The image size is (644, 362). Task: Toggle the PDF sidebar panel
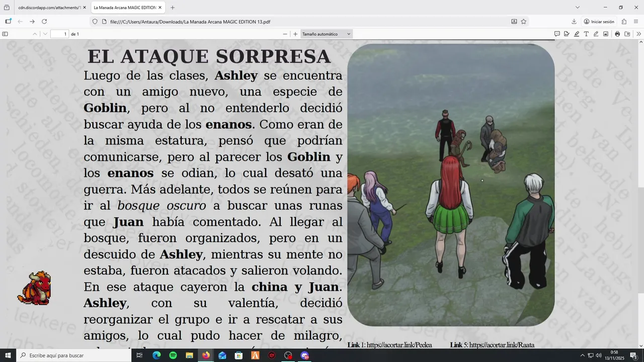5,34
